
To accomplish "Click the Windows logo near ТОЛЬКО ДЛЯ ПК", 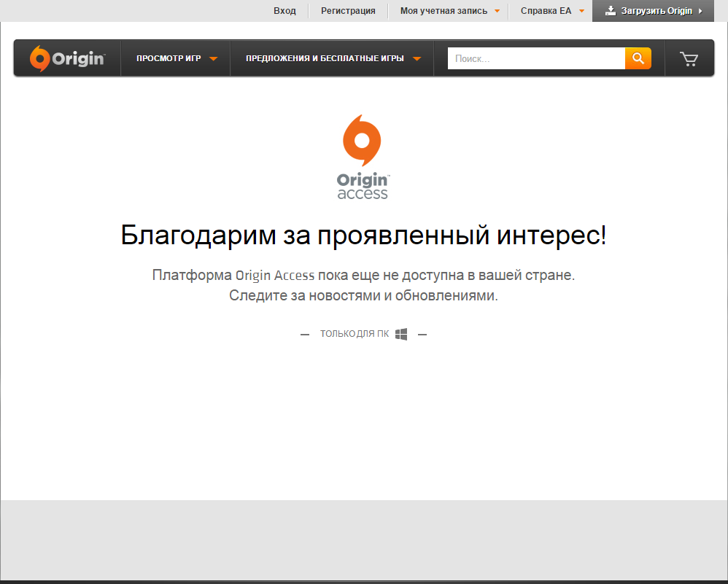I will click(401, 334).
